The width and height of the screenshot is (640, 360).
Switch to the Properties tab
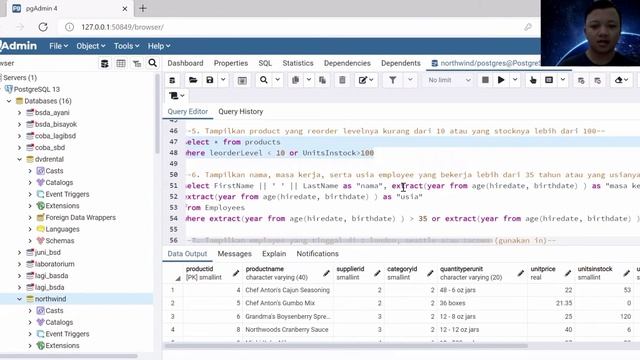tap(231, 63)
